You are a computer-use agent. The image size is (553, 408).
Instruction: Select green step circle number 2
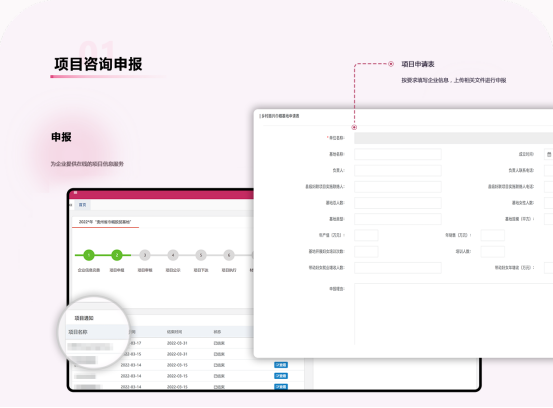click(117, 255)
